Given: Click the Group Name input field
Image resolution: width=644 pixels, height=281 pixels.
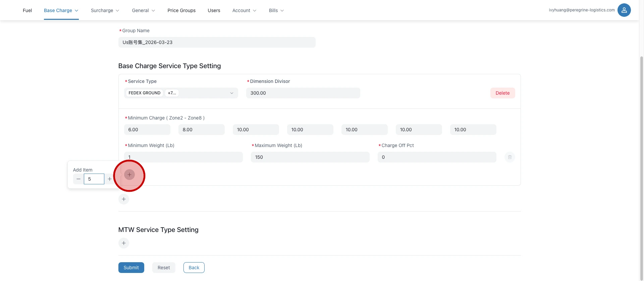Looking at the screenshot, I should pyautogui.click(x=217, y=42).
